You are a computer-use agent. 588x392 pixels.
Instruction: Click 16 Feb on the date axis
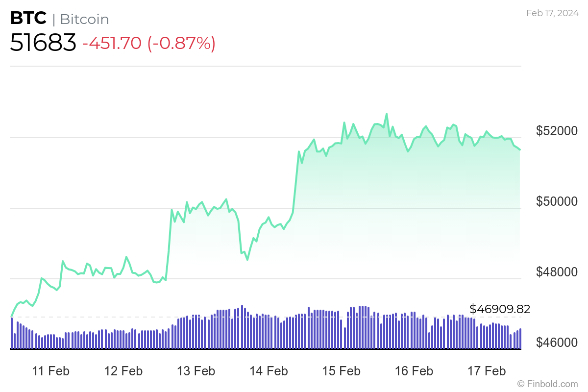tap(413, 371)
